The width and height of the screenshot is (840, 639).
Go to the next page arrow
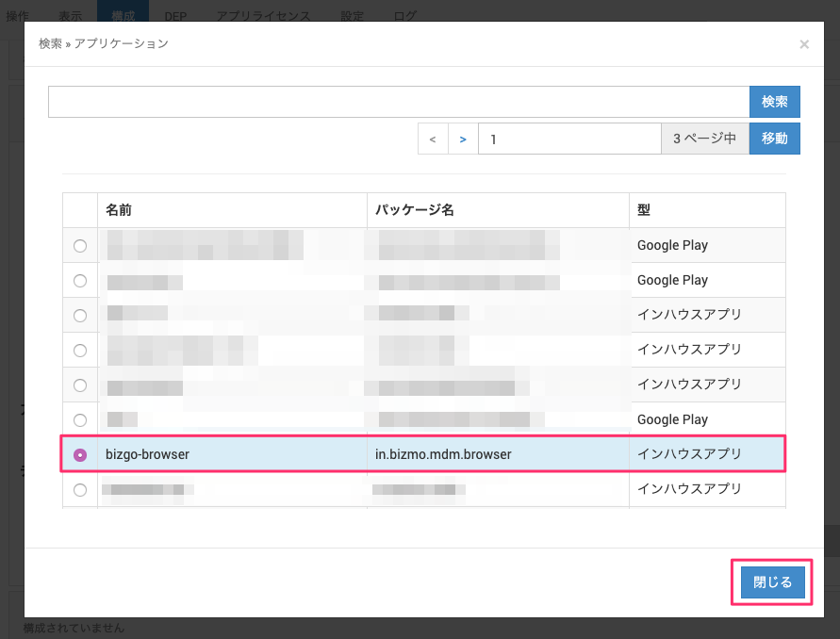462,139
